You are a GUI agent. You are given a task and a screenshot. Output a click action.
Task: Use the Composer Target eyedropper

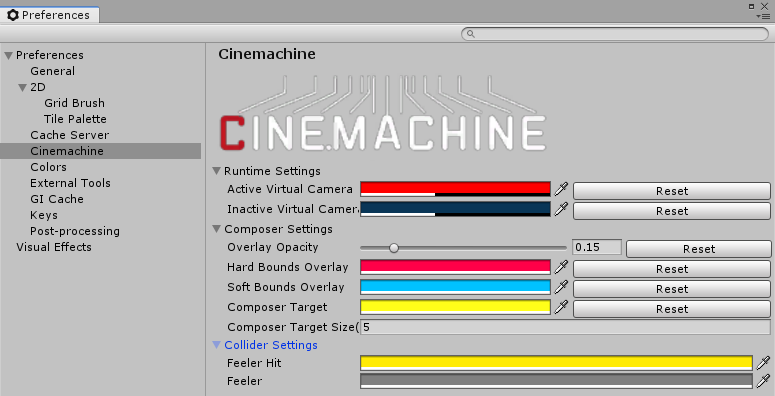pyautogui.click(x=561, y=307)
